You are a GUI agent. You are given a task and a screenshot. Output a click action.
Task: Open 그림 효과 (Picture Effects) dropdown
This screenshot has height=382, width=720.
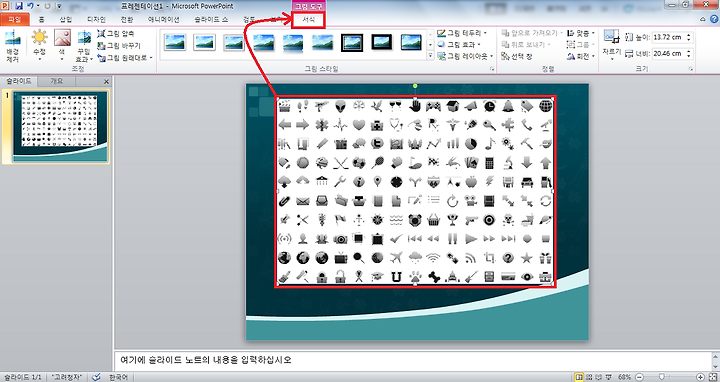[x=458, y=45]
